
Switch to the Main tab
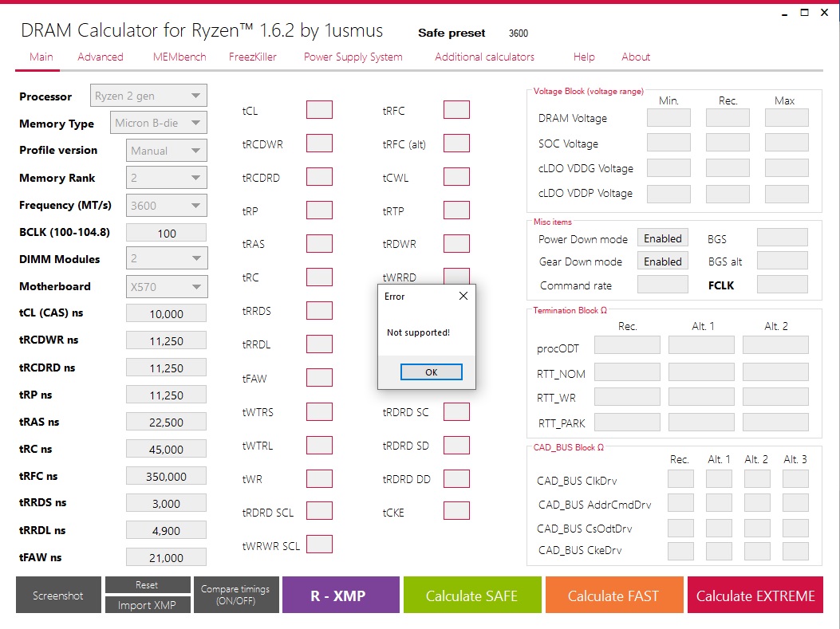tap(41, 57)
